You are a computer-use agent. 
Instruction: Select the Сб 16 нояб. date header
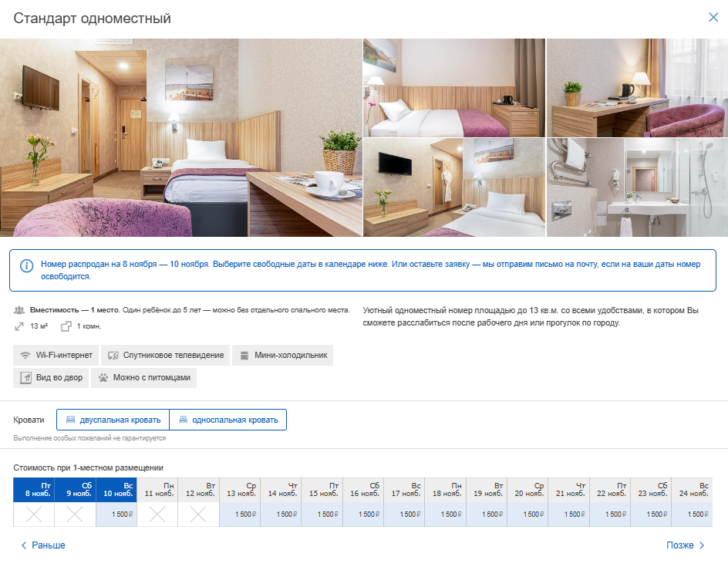(x=363, y=490)
